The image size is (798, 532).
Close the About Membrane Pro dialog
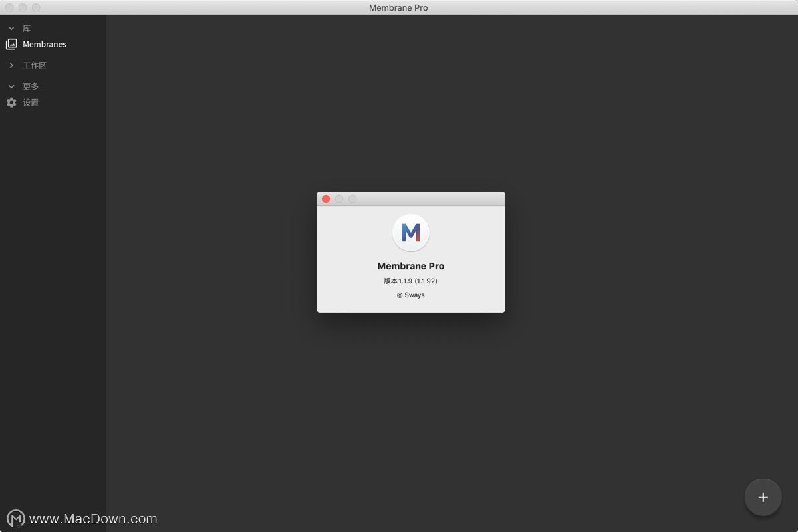pyautogui.click(x=326, y=199)
